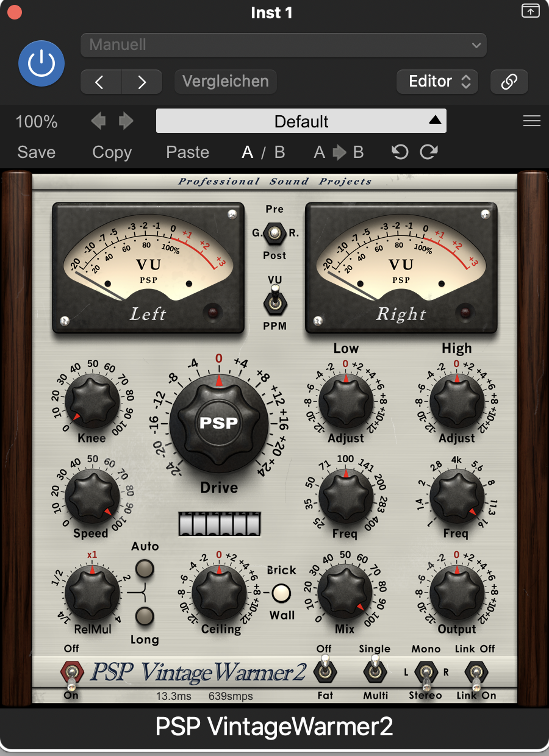549x756 pixels.
Task: Click the Low Freq knob
Action: point(346,497)
